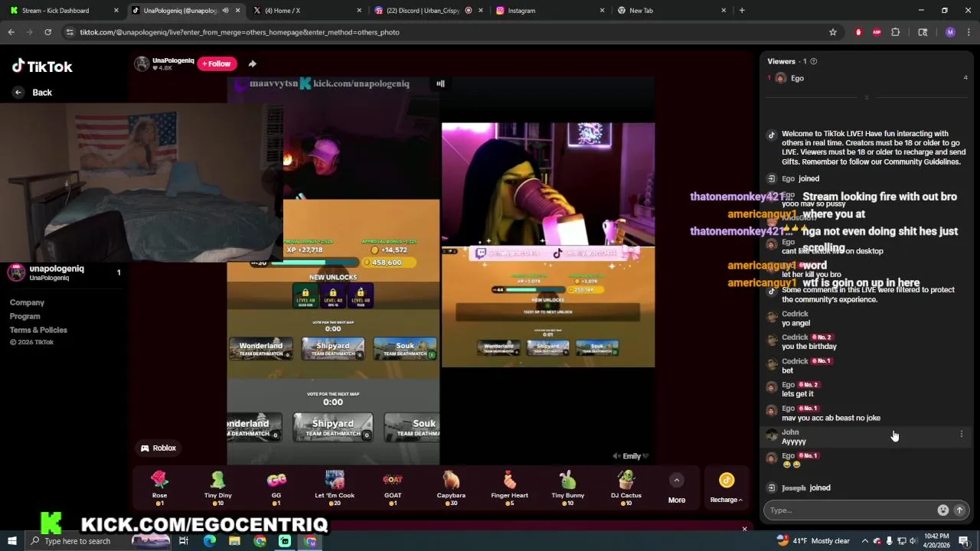This screenshot has width=980, height=551.
Task: Open John's comment three-dot menu
Action: pyautogui.click(x=962, y=434)
